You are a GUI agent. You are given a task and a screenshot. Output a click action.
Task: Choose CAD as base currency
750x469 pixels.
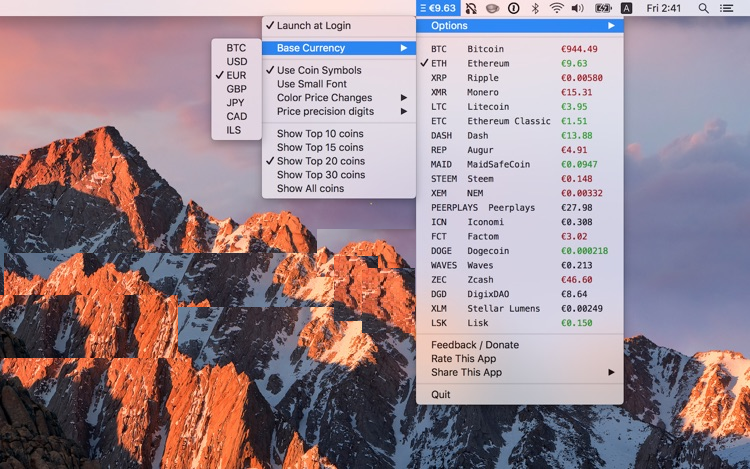[x=236, y=117]
